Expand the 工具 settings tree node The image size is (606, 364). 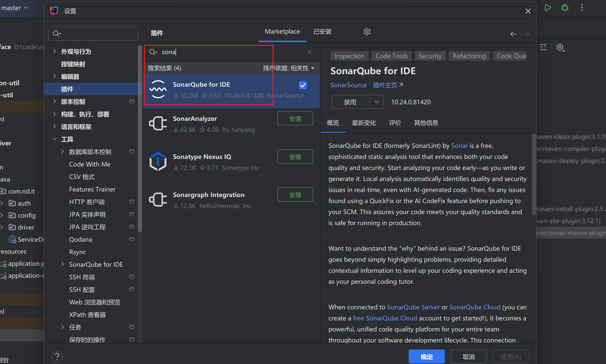[x=55, y=139]
